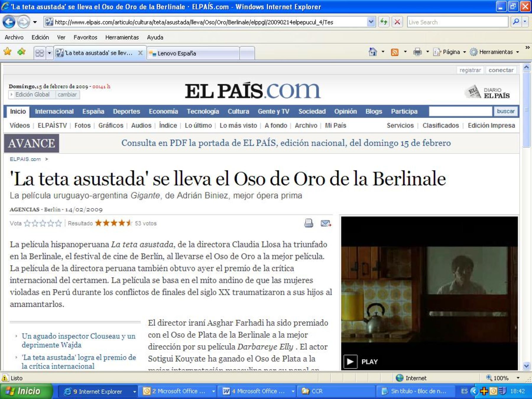This screenshot has width=532, height=399.
Task: Open the Lo más visto link
Action: coord(238,125)
